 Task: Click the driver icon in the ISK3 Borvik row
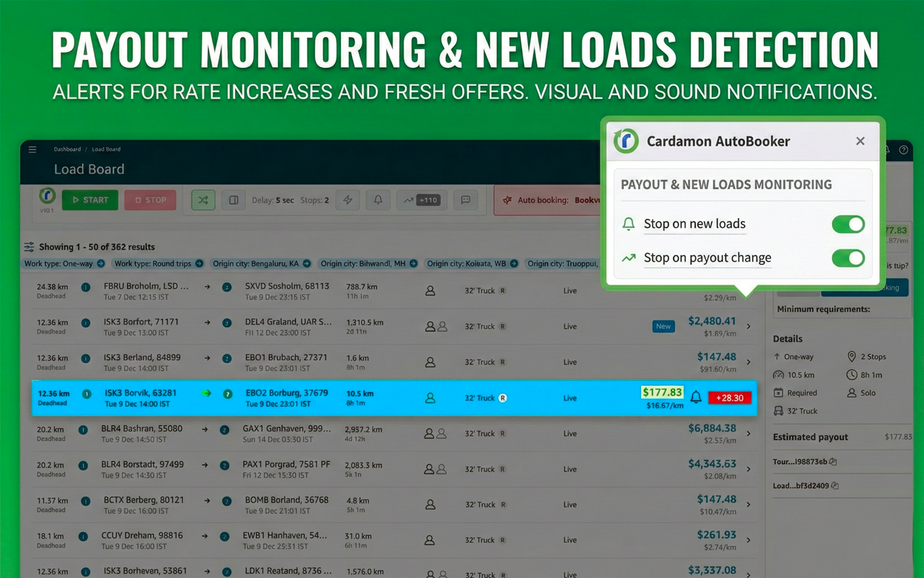(x=430, y=397)
